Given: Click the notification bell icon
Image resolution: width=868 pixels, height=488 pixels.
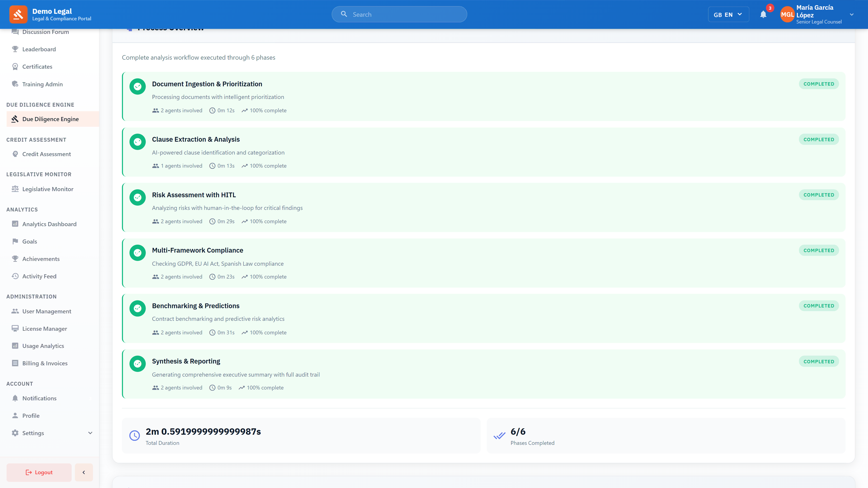Looking at the screenshot, I should [x=763, y=14].
